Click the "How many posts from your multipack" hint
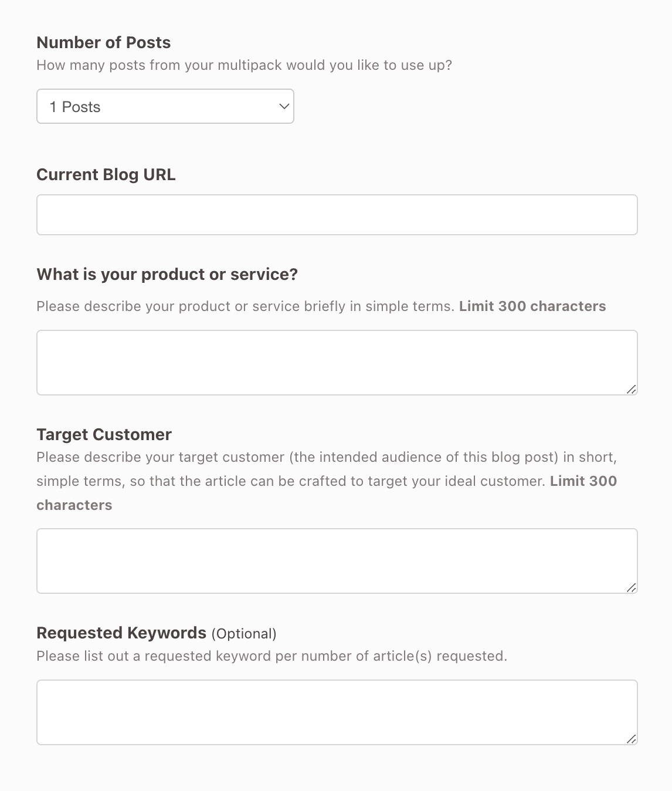This screenshot has width=672, height=791. point(244,65)
